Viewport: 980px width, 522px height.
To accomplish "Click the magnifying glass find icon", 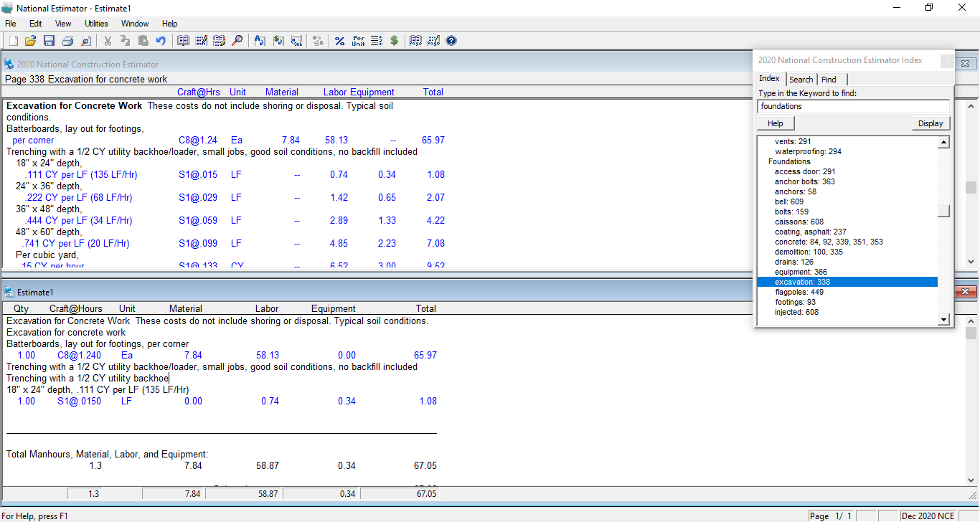I will click(237, 41).
